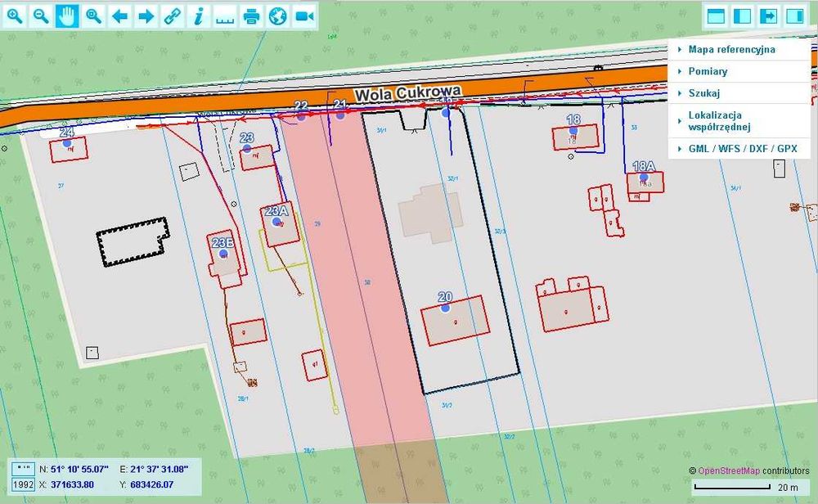Click address point marker 21

[340, 115]
